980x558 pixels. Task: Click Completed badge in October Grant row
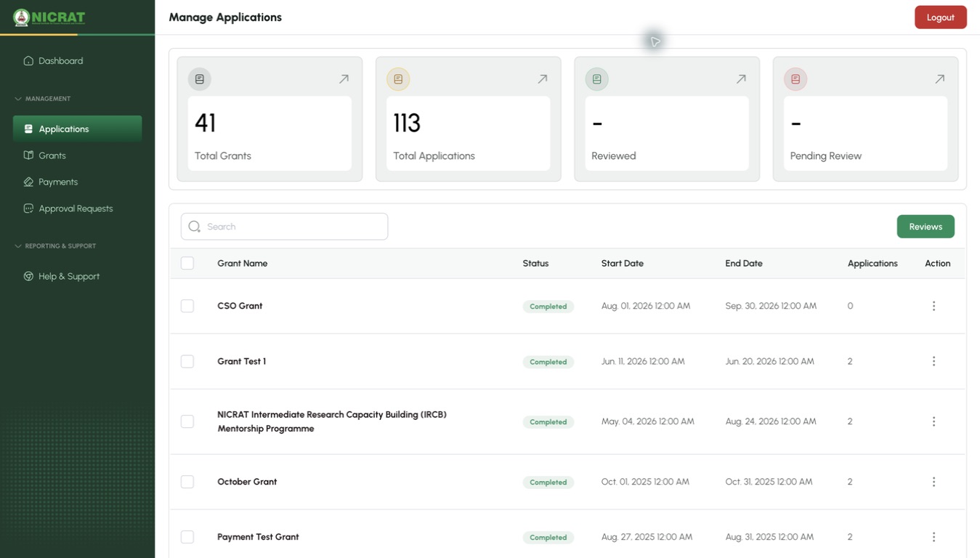coord(548,482)
